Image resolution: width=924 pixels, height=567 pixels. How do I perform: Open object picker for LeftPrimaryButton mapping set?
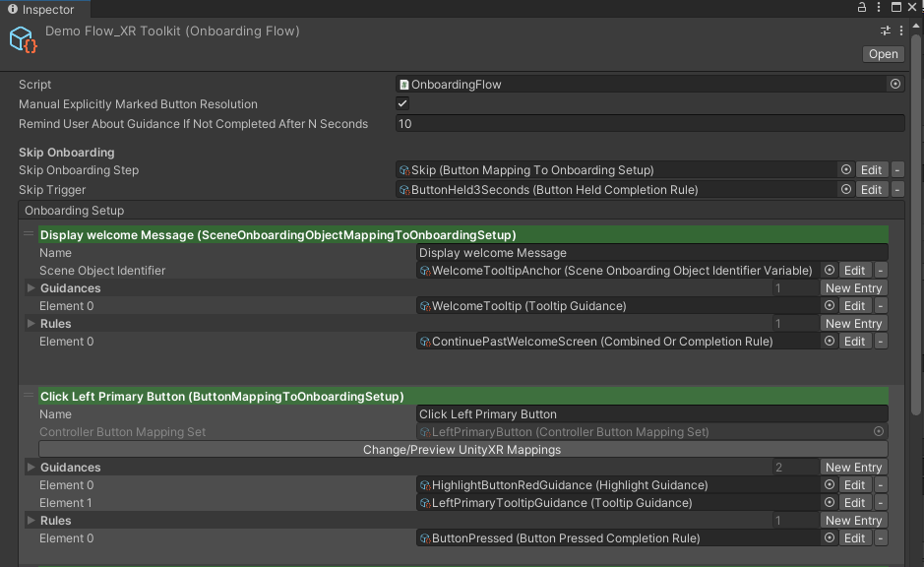pyautogui.click(x=879, y=431)
